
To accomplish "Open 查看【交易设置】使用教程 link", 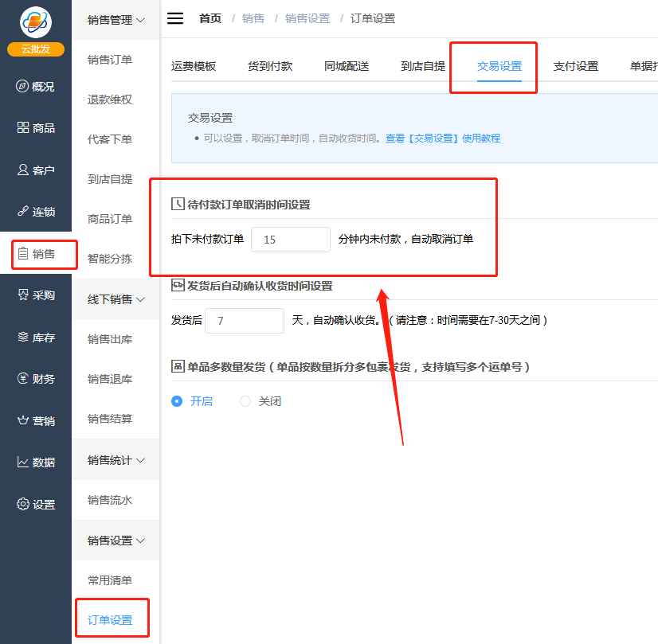I will pyautogui.click(x=443, y=139).
